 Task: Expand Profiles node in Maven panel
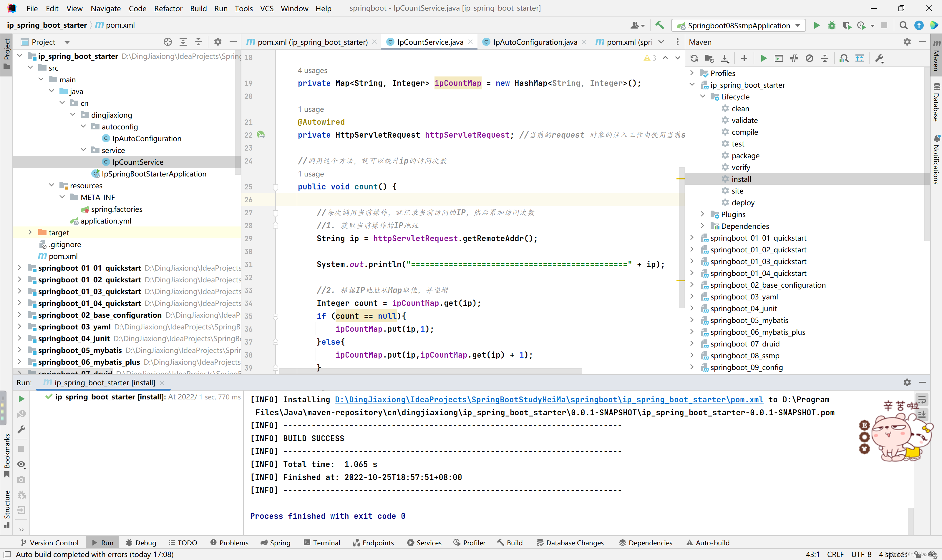click(x=691, y=73)
